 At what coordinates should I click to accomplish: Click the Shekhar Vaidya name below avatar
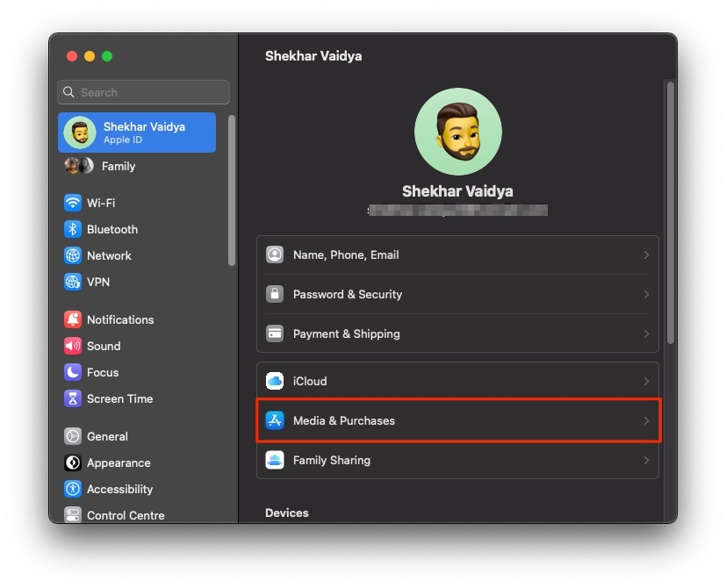point(457,191)
